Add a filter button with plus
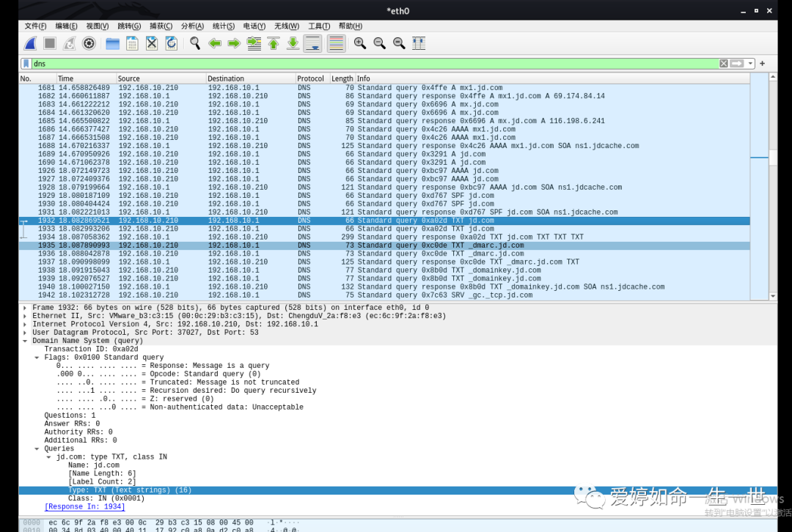This screenshot has width=792, height=532. [x=762, y=64]
